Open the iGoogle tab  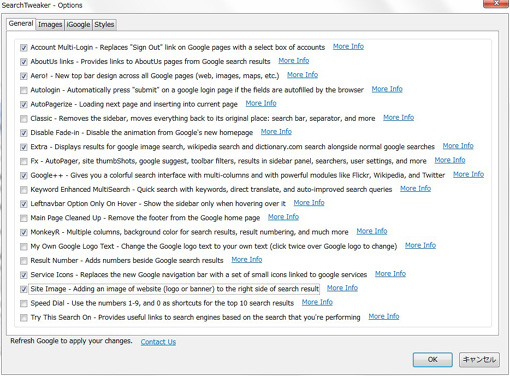tap(78, 25)
